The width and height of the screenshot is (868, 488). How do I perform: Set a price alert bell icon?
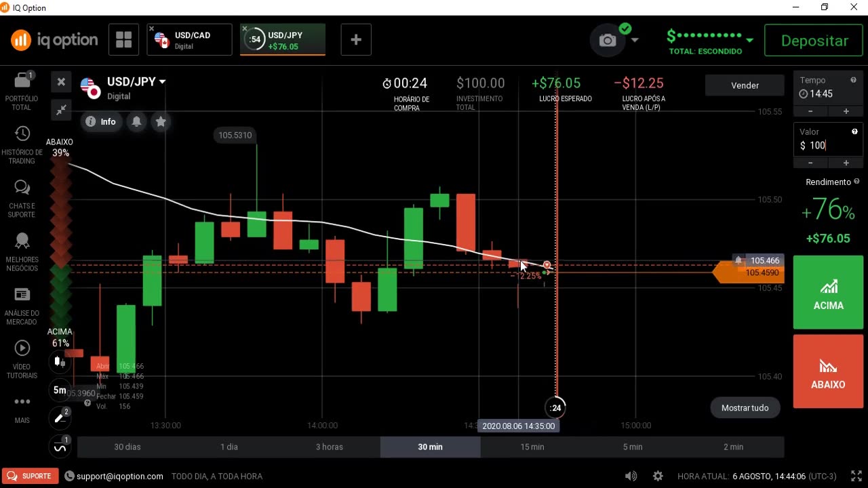[x=136, y=121]
